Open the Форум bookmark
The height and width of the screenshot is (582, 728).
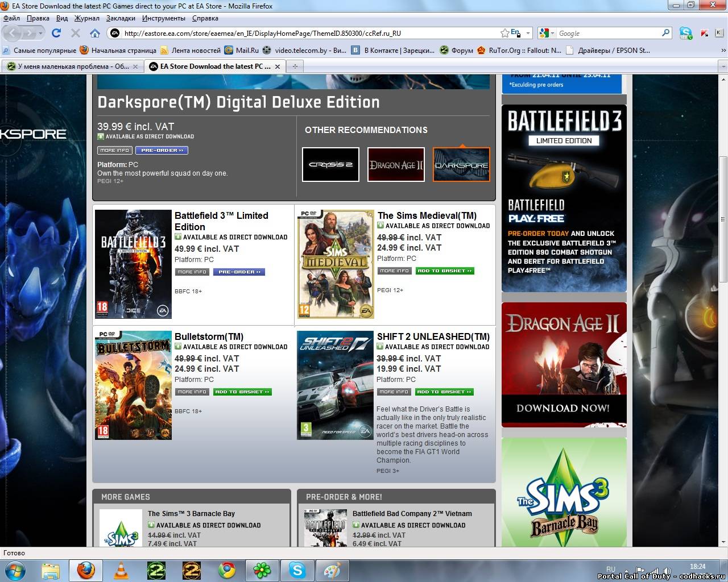click(x=457, y=50)
